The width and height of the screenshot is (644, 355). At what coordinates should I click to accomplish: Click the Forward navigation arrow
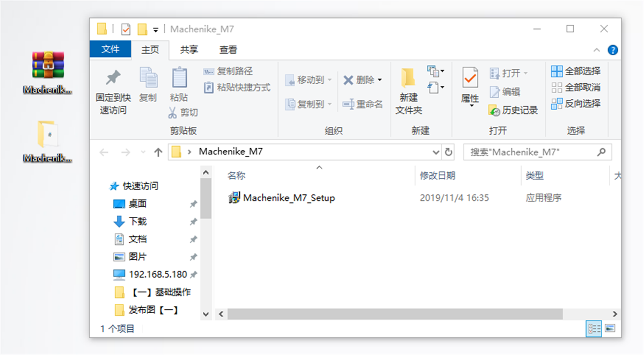(126, 152)
